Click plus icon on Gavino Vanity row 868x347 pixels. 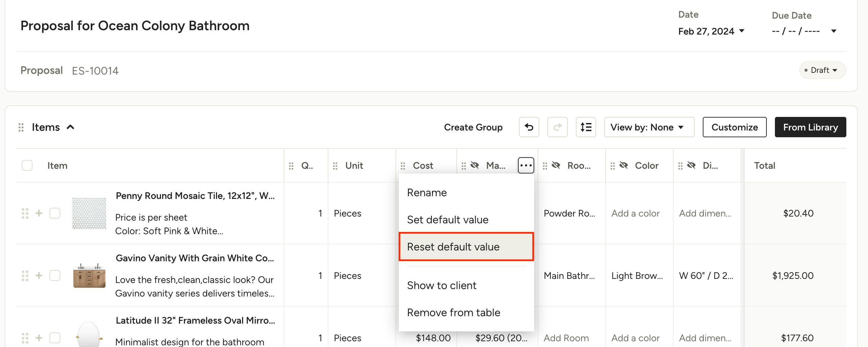click(x=39, y=275)
